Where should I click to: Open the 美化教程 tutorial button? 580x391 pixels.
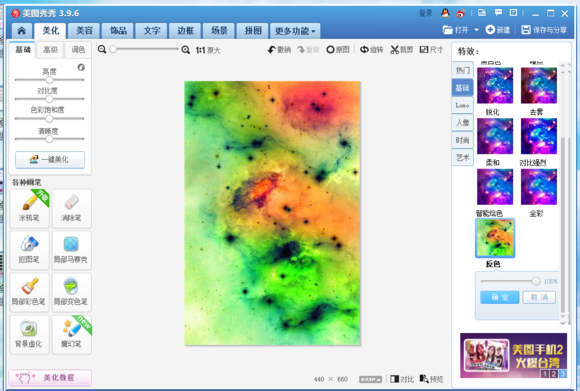click(x=50, y=378)
